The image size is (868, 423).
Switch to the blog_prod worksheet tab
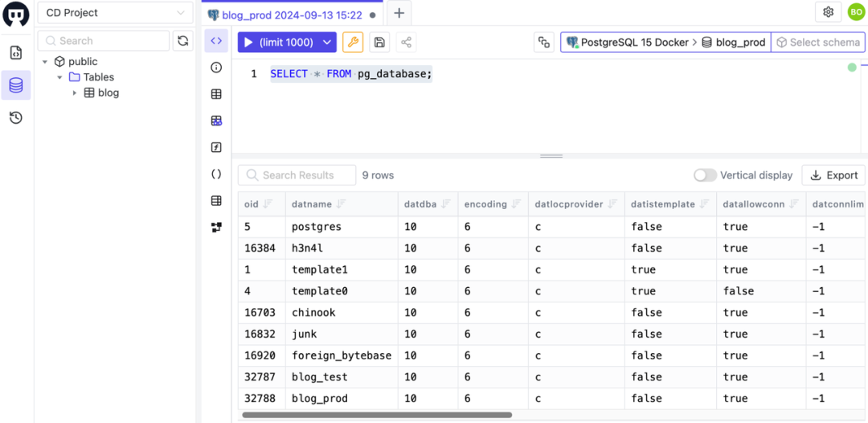click(x=292, y=15)
